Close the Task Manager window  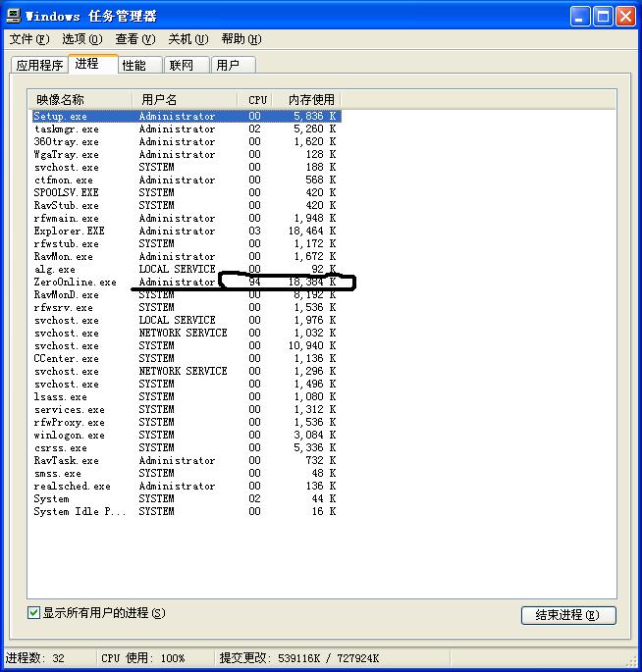pyautogui.click(x=625, y=17)
